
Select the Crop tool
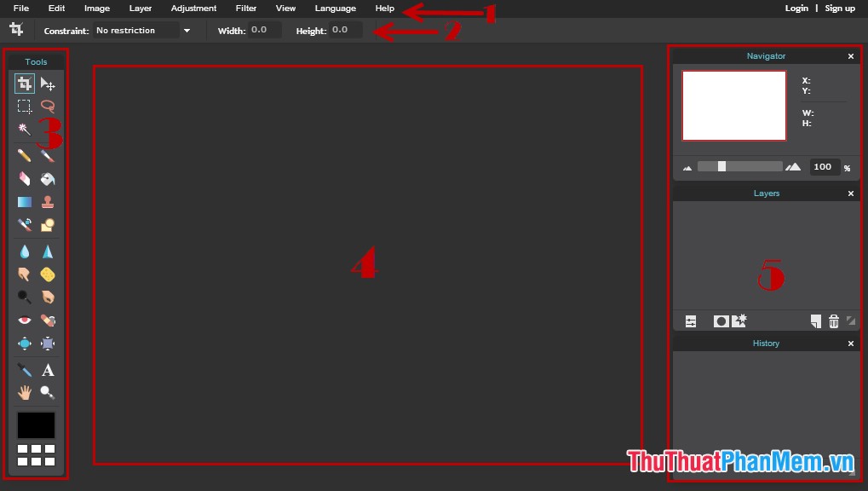point(24,84)
